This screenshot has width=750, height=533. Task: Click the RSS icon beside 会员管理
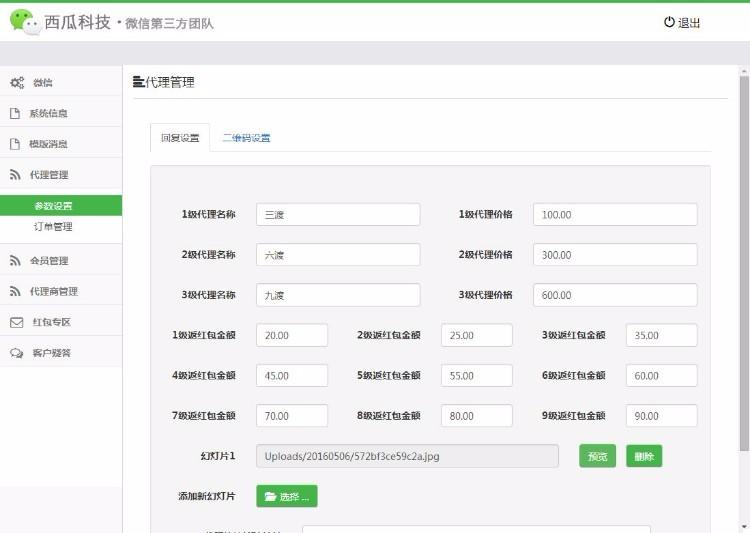pos(15,261)
